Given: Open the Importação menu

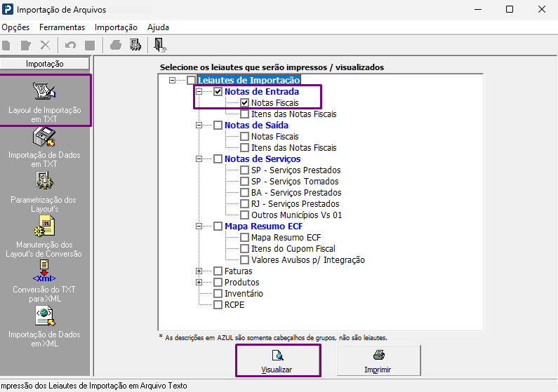Looking at the screenshot, I should coord(116,27).
